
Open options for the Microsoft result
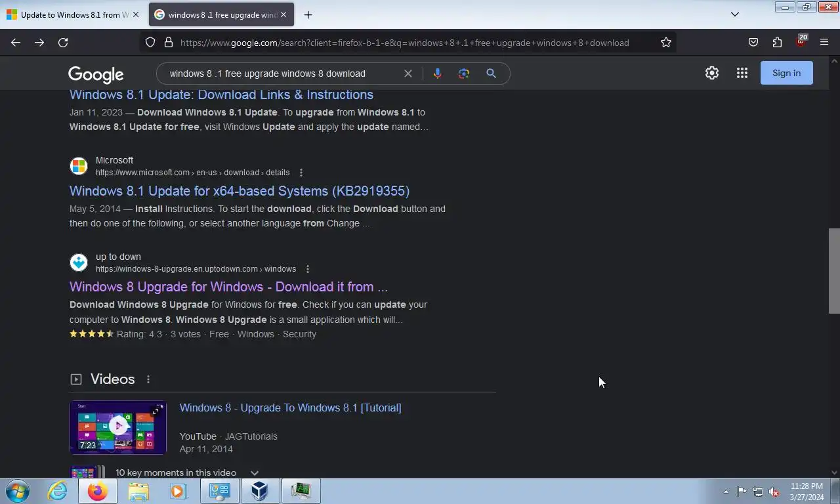[301, 173]
